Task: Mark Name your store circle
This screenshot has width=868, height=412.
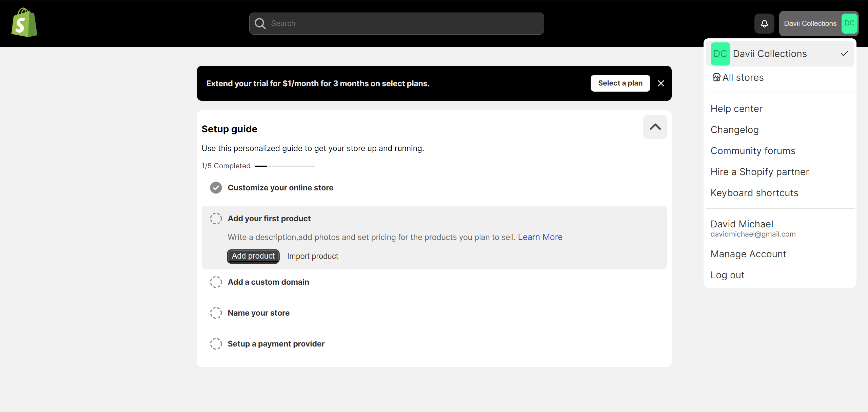Action: click(x=216, y=313)
